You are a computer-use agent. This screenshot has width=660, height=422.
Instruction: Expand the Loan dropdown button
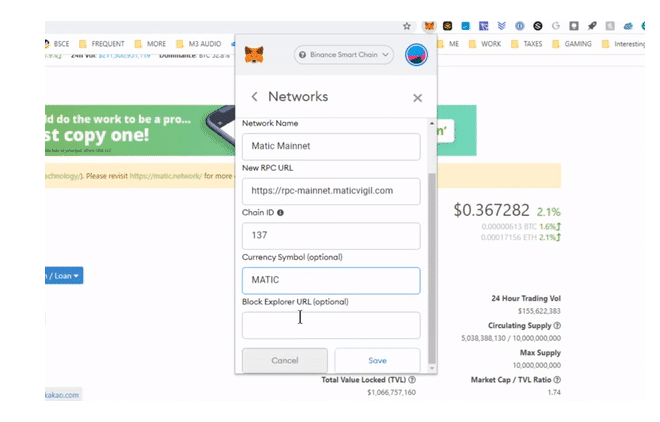click(64, 276)
